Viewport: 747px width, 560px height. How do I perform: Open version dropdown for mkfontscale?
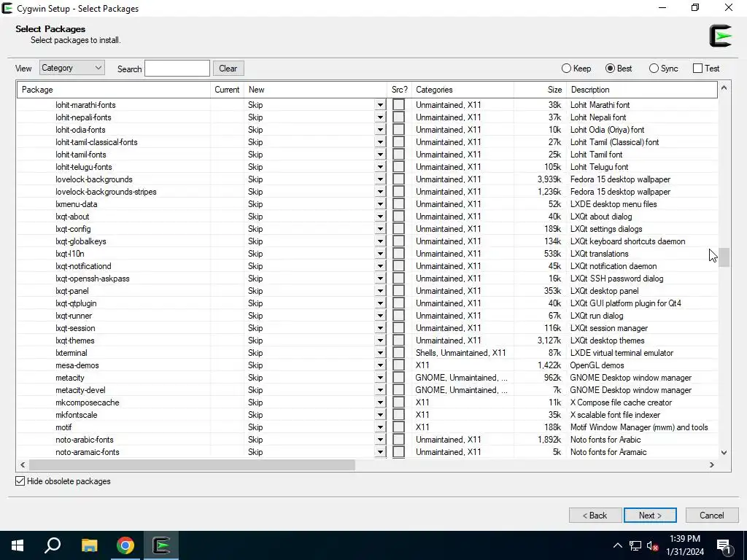[x=380, y=415]
